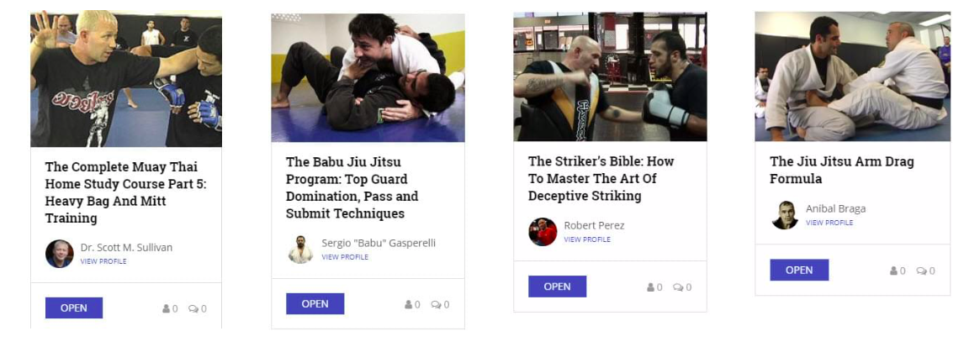Click comments icon on Arm Drag Formula card
The width and height of the screenshot is (980, 347).
coord(921,271)
